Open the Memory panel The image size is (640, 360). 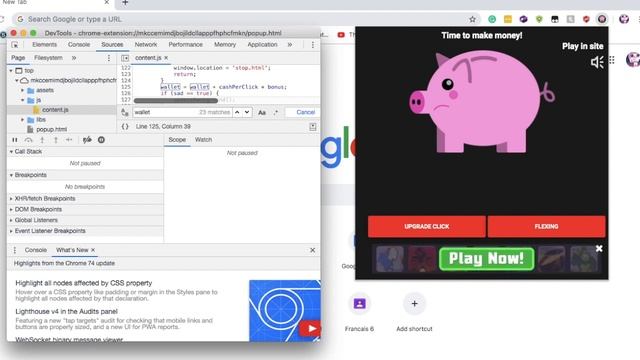click(x=225, y=45)
